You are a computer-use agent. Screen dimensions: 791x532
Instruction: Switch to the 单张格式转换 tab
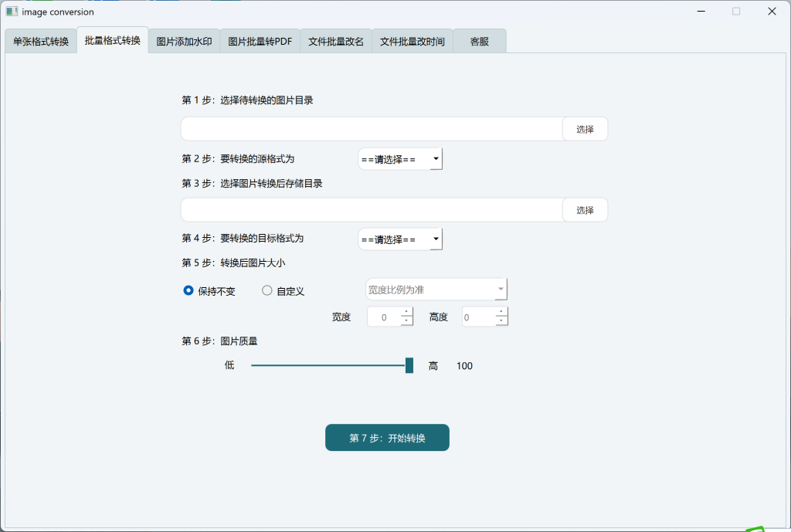pos(41,42)
